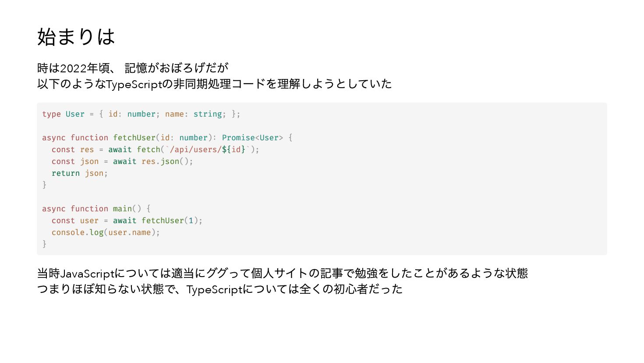Click the slide title 始まりは
Screen dimensions: 644x363
tap(76, 37)
